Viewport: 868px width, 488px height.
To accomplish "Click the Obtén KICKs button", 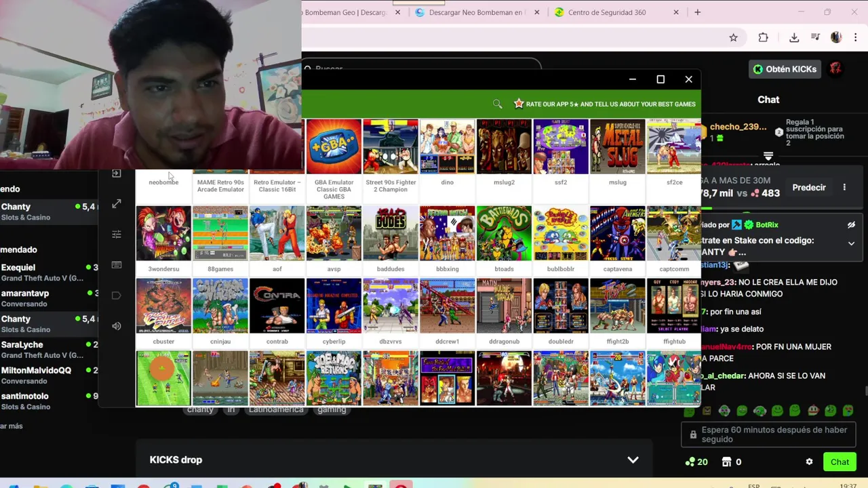I will pyautogui.click(x=785, y=69).
